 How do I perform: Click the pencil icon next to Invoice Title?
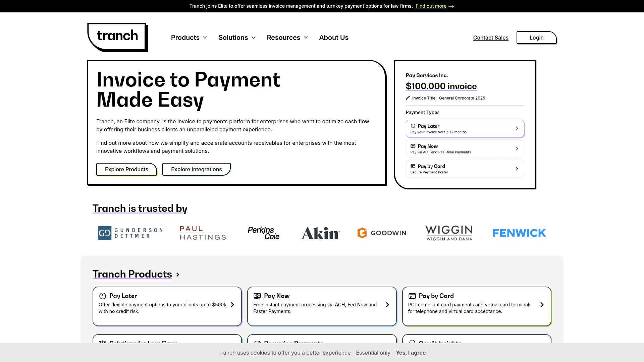(408, 98)
